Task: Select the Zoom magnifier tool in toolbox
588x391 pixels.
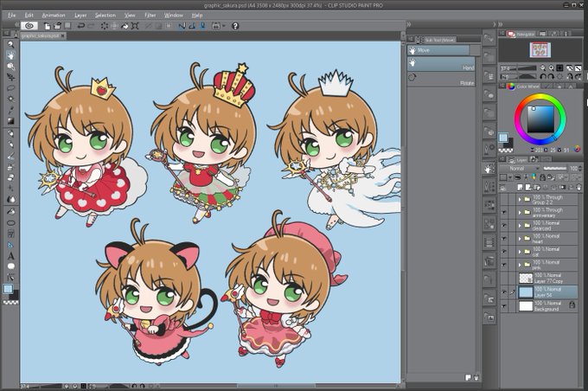Action: (11, 45)
